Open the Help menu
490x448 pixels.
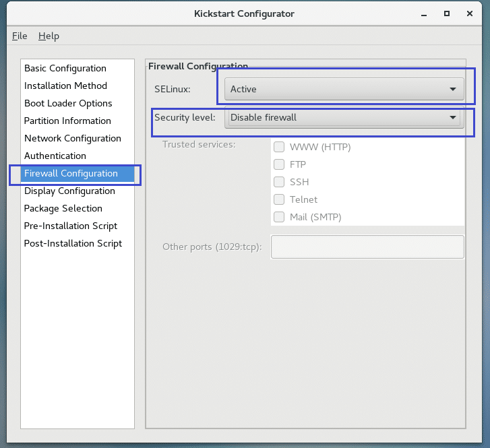tap(49, 36)
